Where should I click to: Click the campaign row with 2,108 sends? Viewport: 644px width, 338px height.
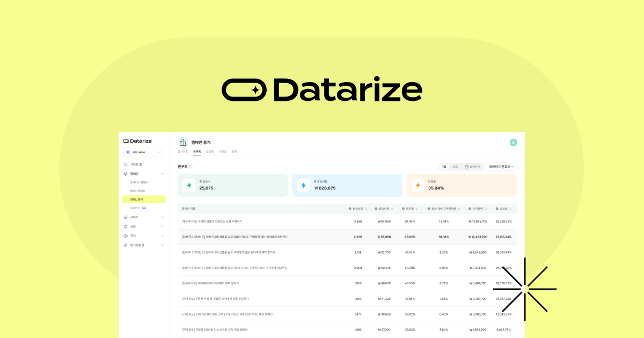(347, 252)
